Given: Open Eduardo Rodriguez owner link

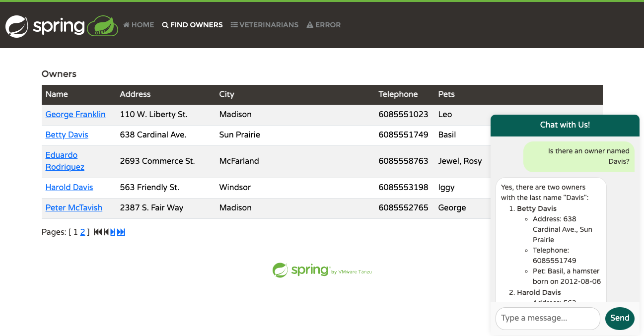Looking at the screenshot, I should pos(65,161).
